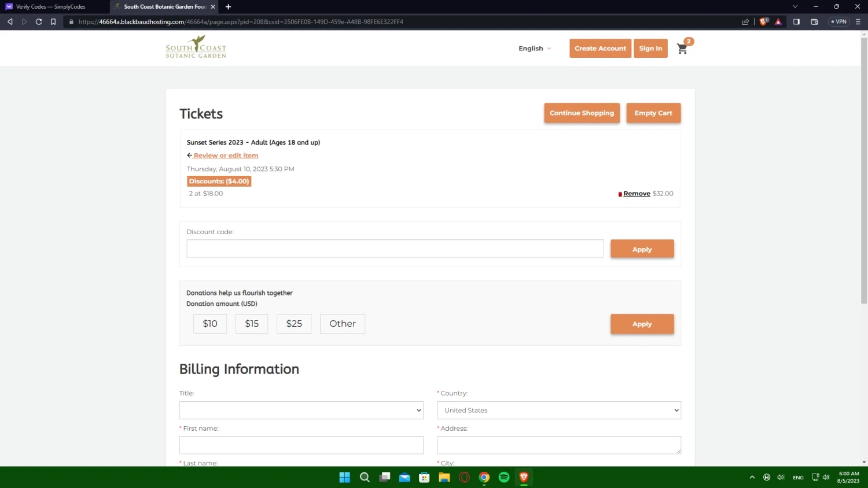This screenshot has height=488, width=868.
Task: Click inside the Discount code field
Action: click(395, 249)
